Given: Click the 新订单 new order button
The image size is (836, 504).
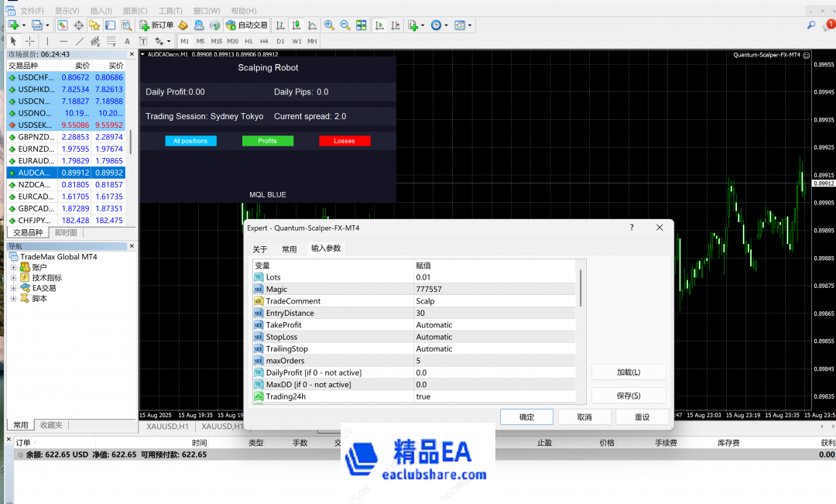Looking at the screenshot, I should 156,25.
